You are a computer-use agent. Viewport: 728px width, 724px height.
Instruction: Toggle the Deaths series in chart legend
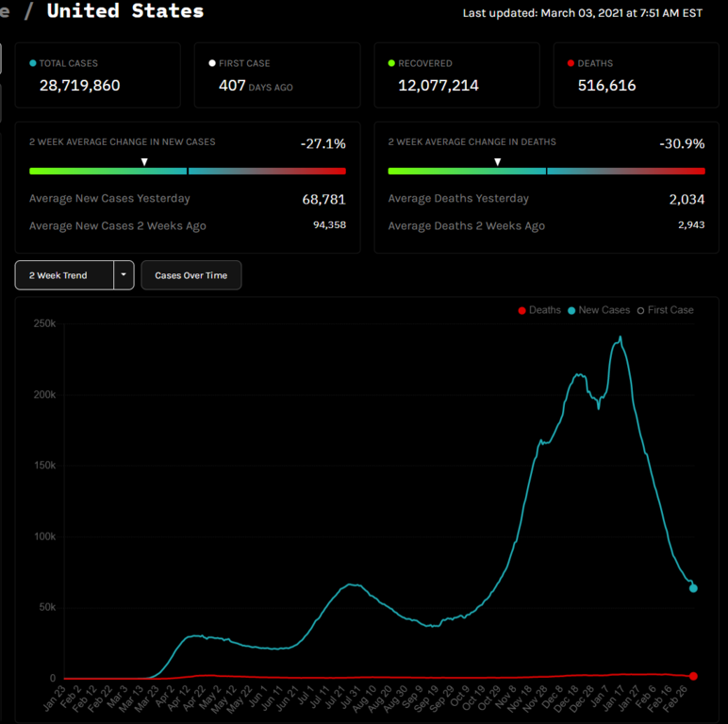click(539, 310)
